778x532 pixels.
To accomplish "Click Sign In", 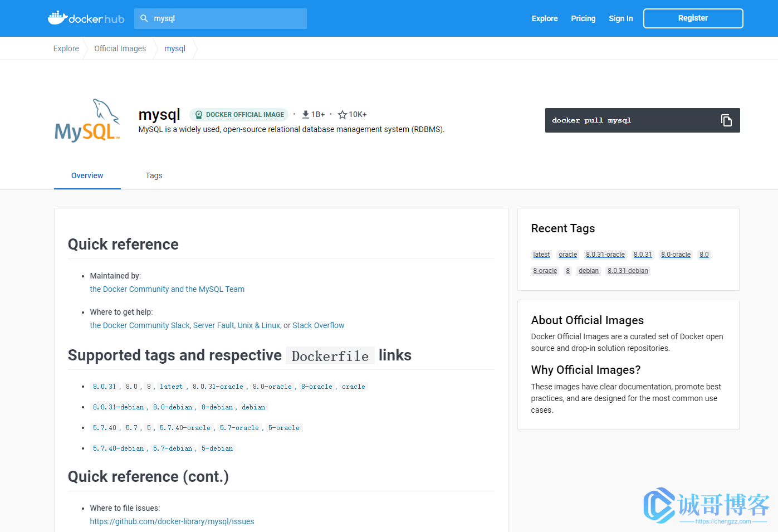I will point(621,18).
